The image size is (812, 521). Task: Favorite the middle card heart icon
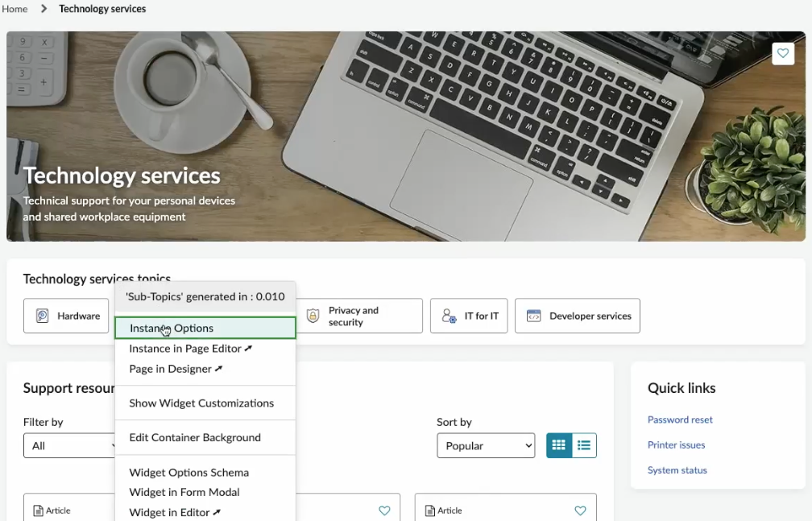tap(384, 511)
